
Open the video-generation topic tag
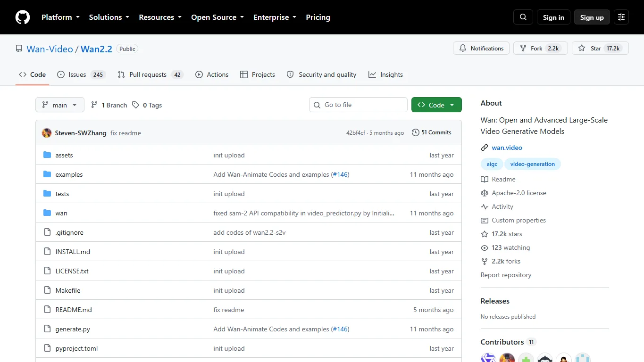(533, 164)
